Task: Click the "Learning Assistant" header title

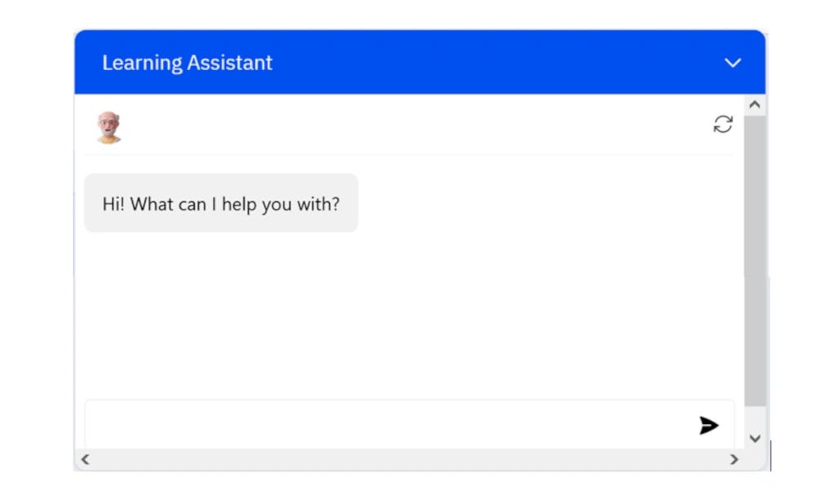Action: tap(187, 63)
